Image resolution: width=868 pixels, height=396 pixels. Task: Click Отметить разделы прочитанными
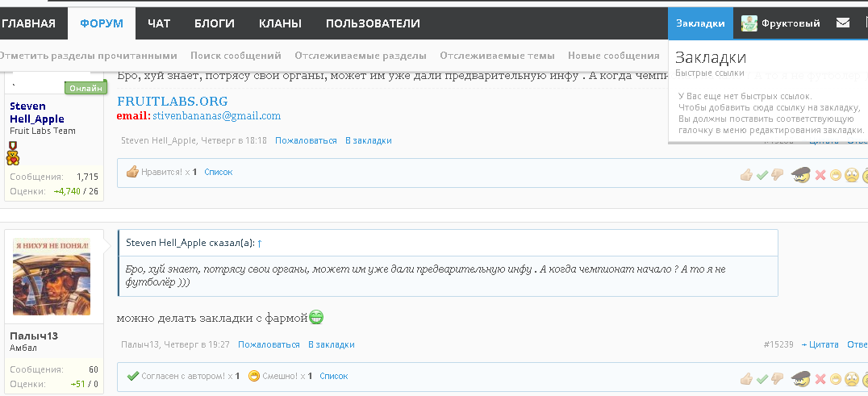tap(87, 56)
